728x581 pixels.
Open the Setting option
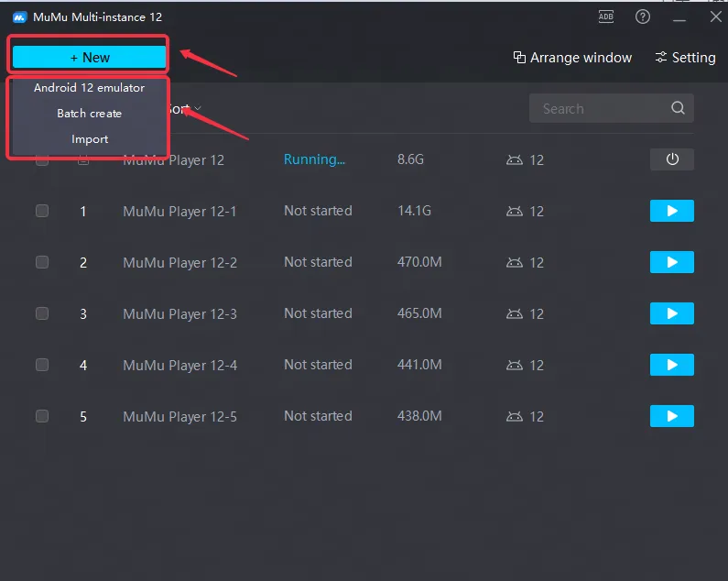685,58
